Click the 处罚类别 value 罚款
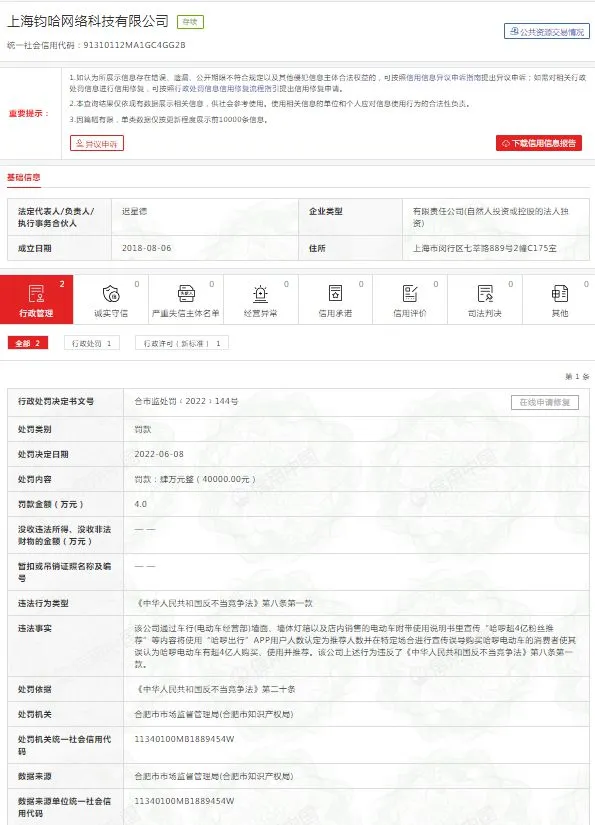 tap(143, 429)
